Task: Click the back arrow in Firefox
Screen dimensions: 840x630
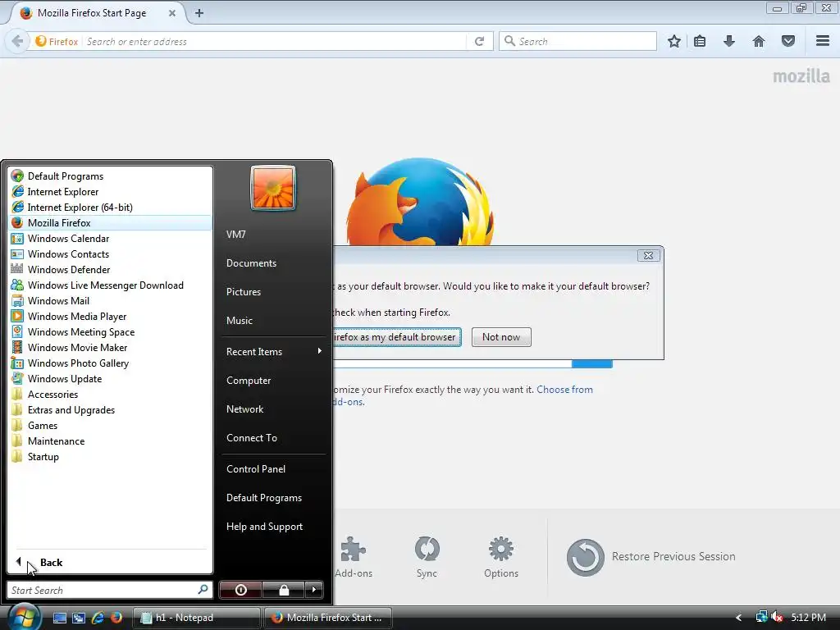Action: [17, 41]
